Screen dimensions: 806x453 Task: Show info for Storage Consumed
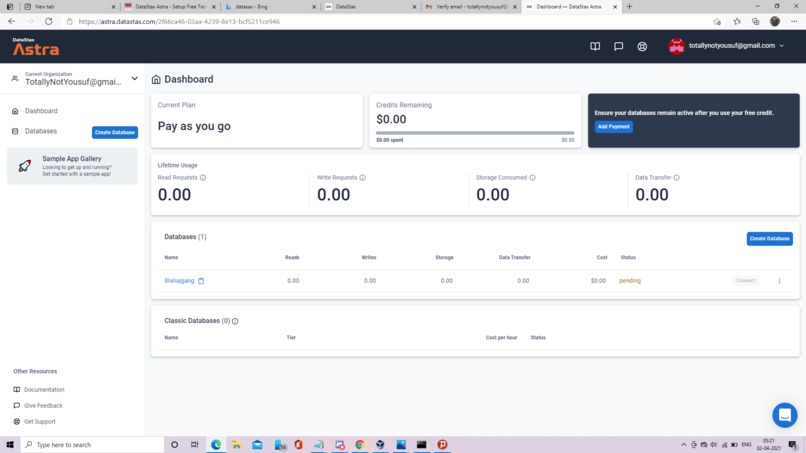pyautogui.click(x=532, y=177)
